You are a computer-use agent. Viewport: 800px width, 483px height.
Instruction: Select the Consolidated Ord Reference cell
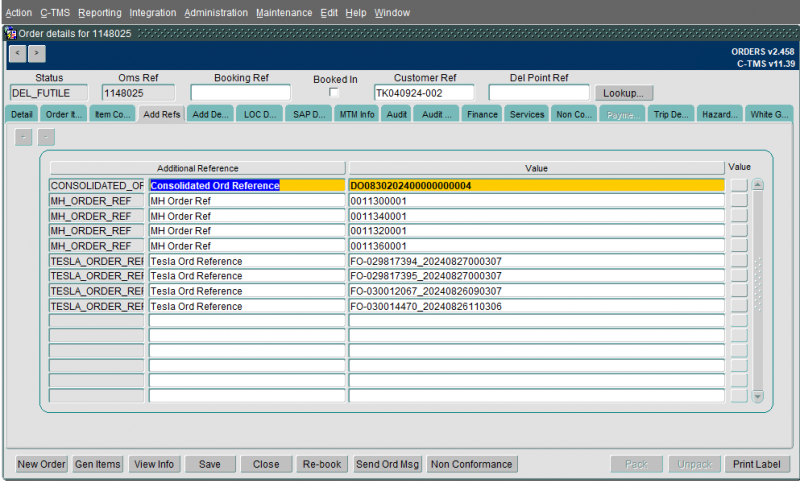[x=247, y=186]
